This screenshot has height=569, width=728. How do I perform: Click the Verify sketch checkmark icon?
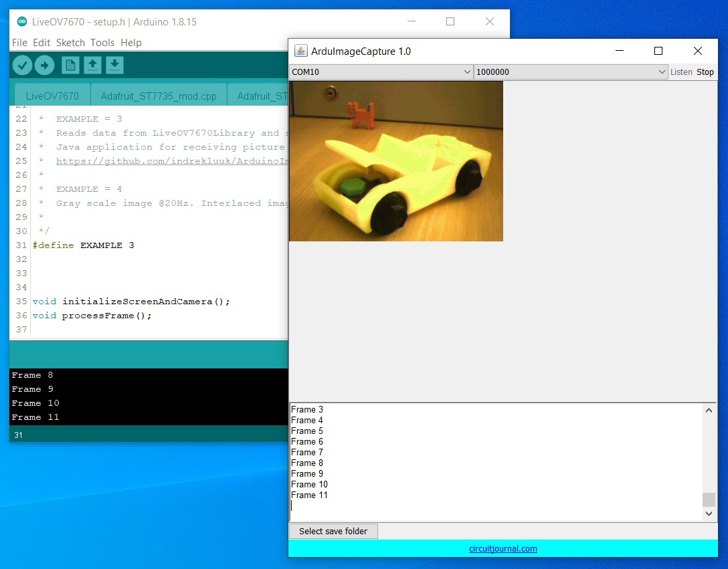[x=22, y=65]
